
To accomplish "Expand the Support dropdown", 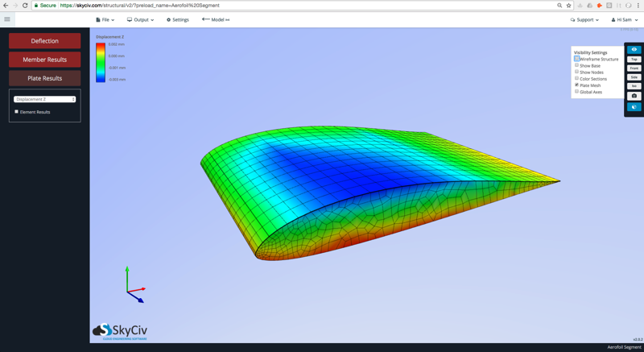I will point(584,19).
